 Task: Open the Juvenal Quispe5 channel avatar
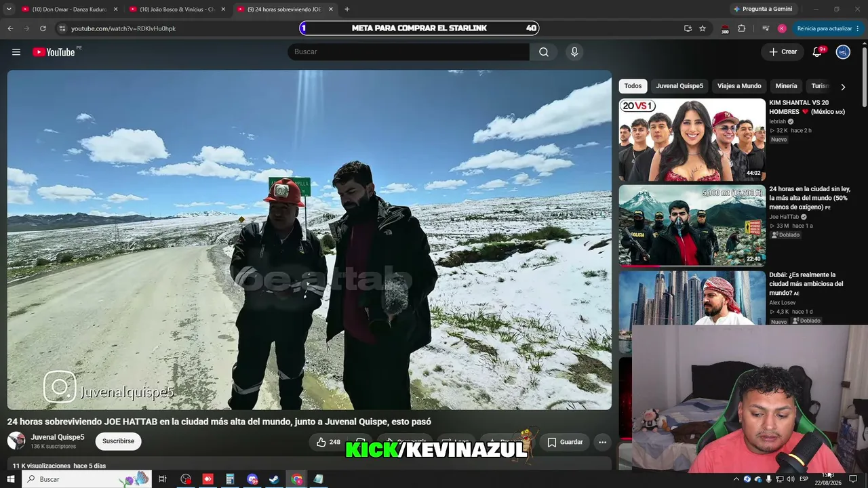pos(16,441)
